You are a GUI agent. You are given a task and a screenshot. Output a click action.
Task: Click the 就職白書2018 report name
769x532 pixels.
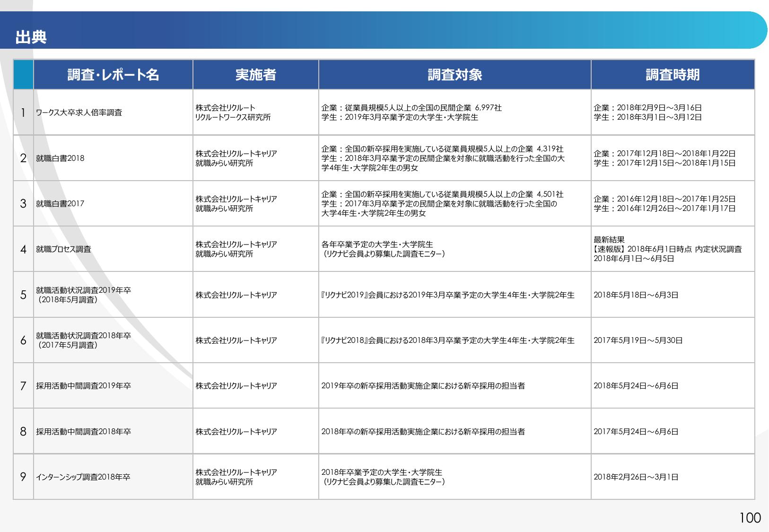coord(60,158)
